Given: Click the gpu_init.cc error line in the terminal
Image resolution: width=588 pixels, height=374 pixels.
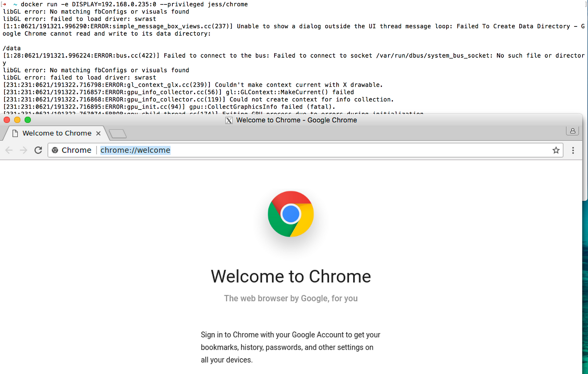Looking at the screenshot, I should (x=169, y=107).
